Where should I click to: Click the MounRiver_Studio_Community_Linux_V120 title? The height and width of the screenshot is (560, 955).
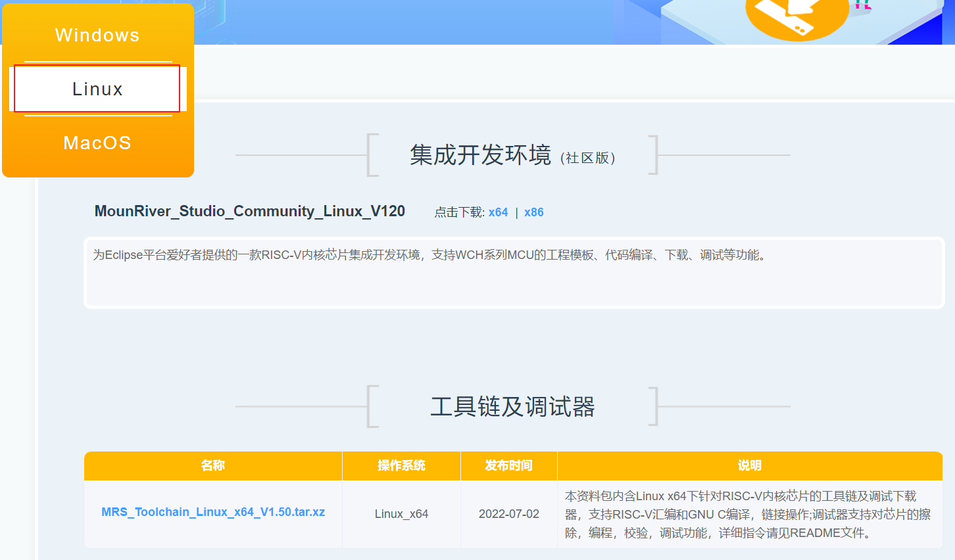tap(250, 211)
